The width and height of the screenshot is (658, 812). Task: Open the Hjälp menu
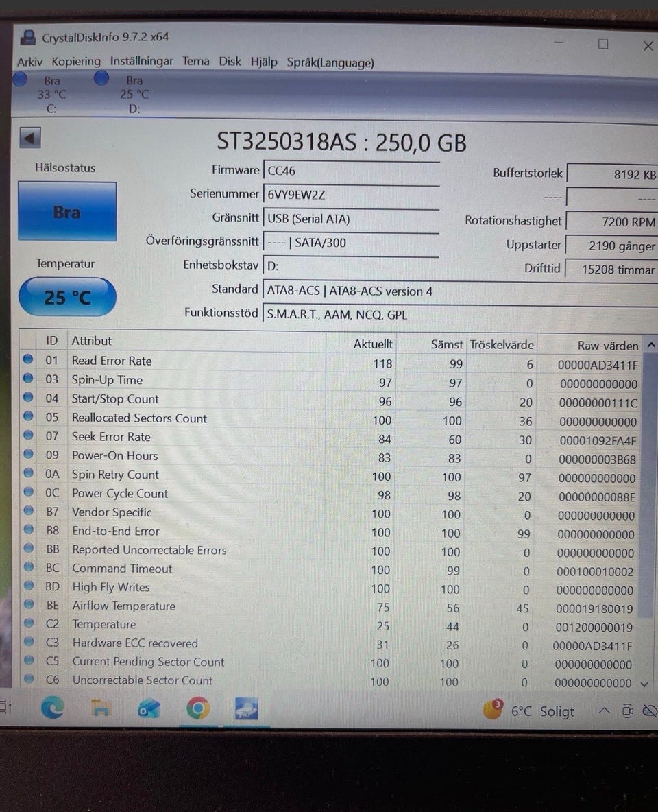(x=263, y=62)
